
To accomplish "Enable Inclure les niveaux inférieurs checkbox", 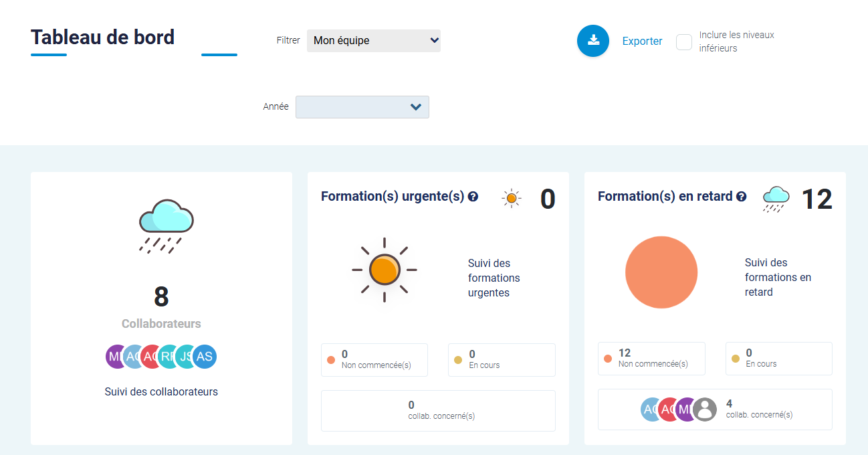I will click(x=683, y=42).
